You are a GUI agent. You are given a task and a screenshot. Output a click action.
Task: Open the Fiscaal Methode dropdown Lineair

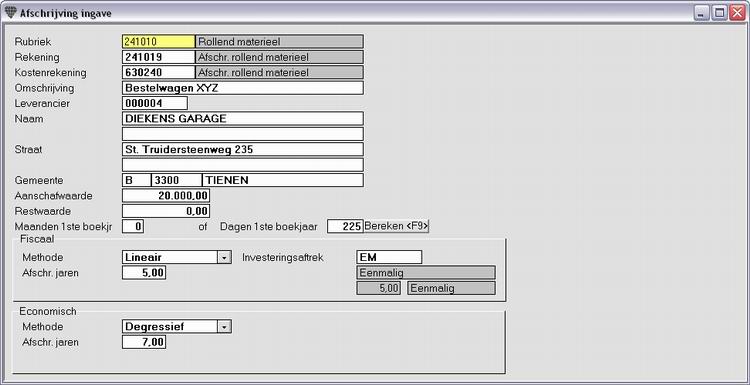click(224, 257)
